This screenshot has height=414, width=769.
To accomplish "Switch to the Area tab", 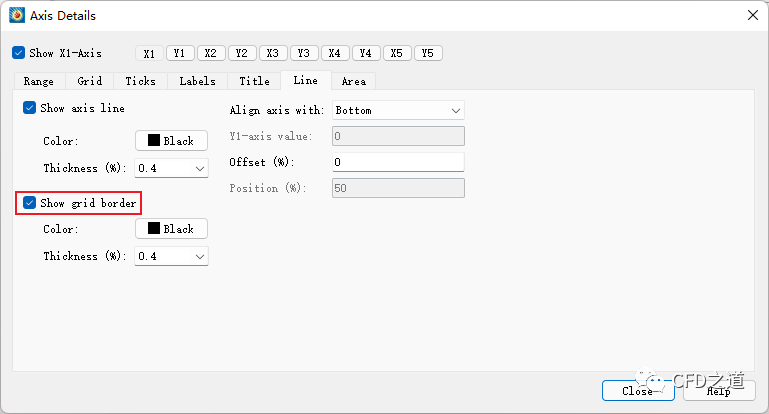I will [x=353, y=81].
